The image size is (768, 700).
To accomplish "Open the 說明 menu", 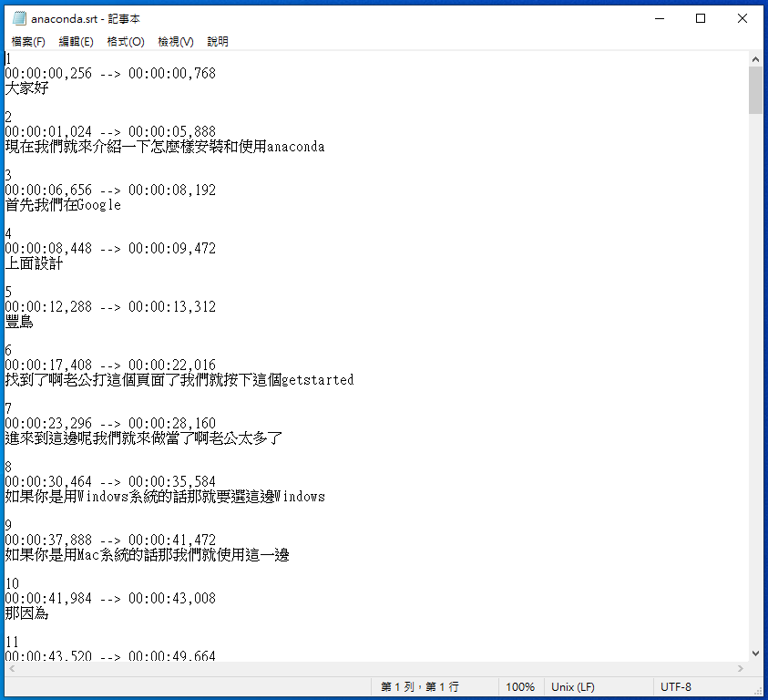I will [x=218, y=42].
